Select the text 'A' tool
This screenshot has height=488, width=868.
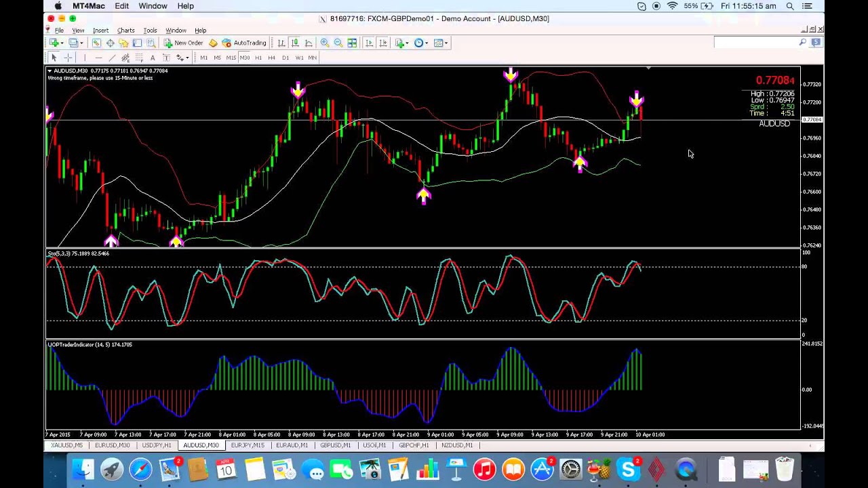point(153,58)
